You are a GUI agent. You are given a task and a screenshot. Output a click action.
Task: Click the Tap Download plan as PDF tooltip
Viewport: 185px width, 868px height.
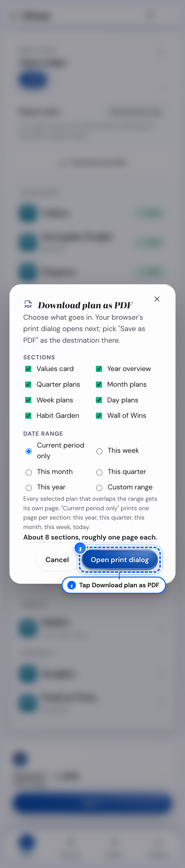(114, 585)
